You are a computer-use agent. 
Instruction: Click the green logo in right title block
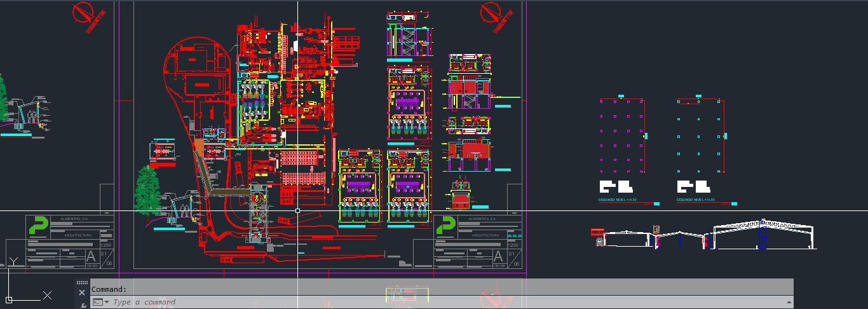click(x=445, y=225)
